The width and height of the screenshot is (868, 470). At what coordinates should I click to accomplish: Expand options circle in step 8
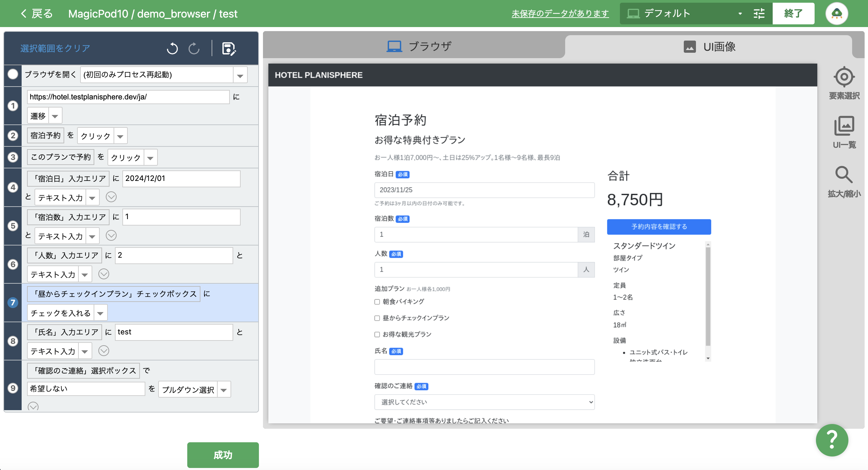pos(104,351)
